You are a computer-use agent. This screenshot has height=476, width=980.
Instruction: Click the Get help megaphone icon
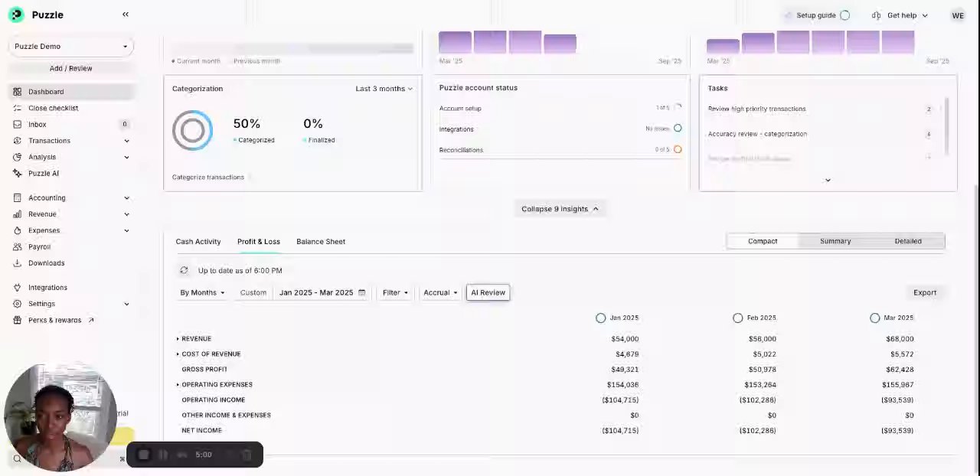877,15
